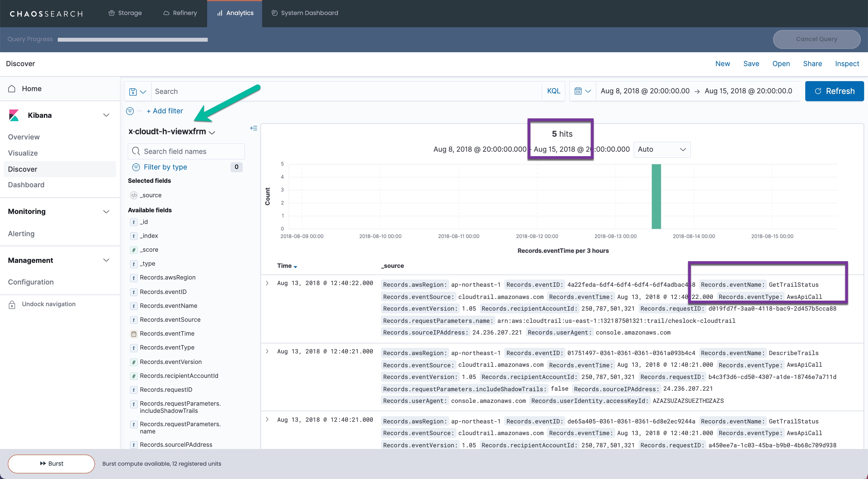Open Overview in the Kibana menu
Screen dimensions: 868x479
point(24,137)
